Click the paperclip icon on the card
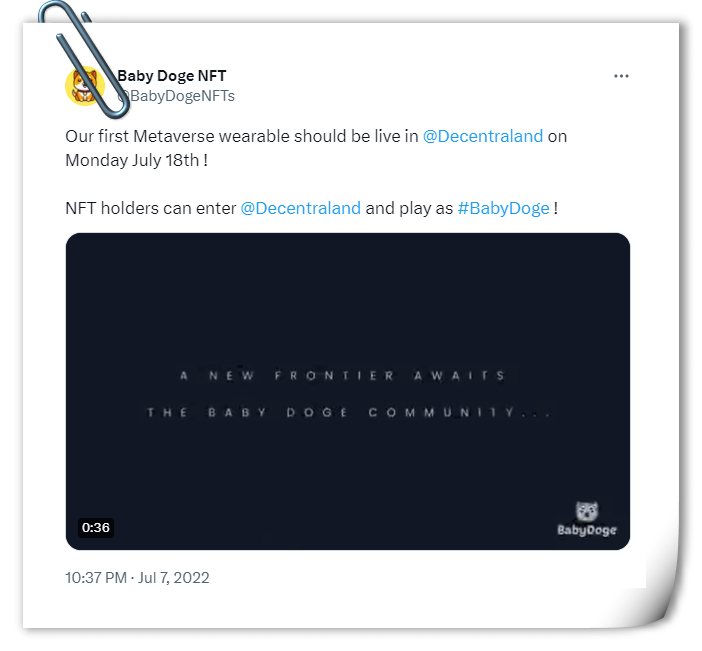The height and width of the screenshot is (651, 702). pos(83,60)
